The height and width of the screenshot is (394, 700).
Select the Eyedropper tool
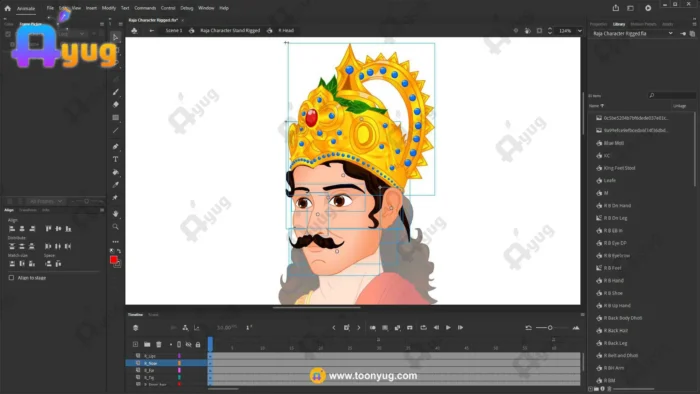[x=116, y=185]
